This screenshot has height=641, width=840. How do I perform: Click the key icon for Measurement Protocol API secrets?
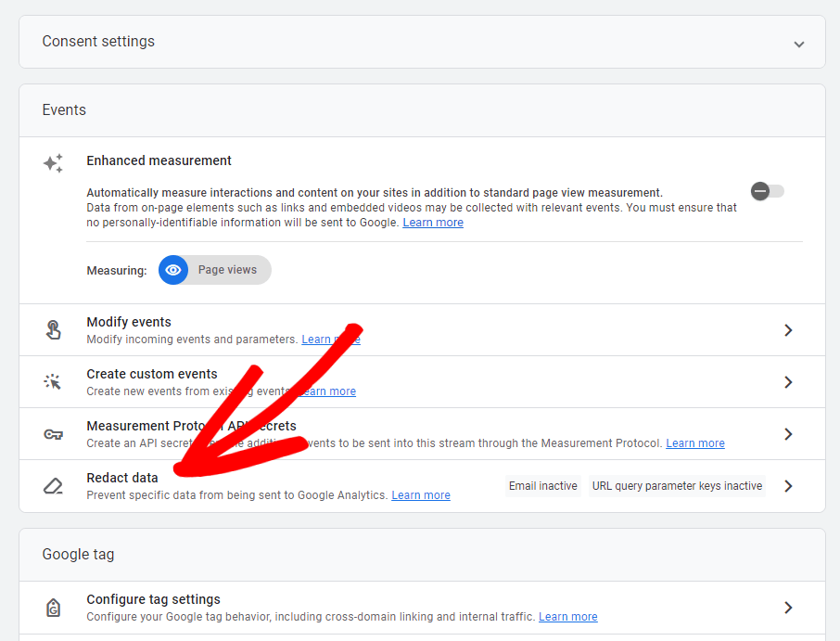[x=53, y=433]
